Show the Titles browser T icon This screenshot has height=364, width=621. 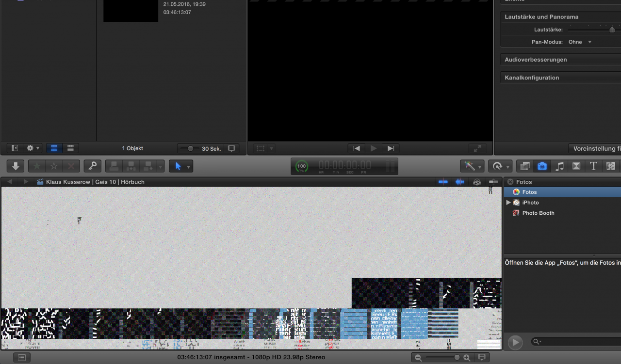point(593,166)
